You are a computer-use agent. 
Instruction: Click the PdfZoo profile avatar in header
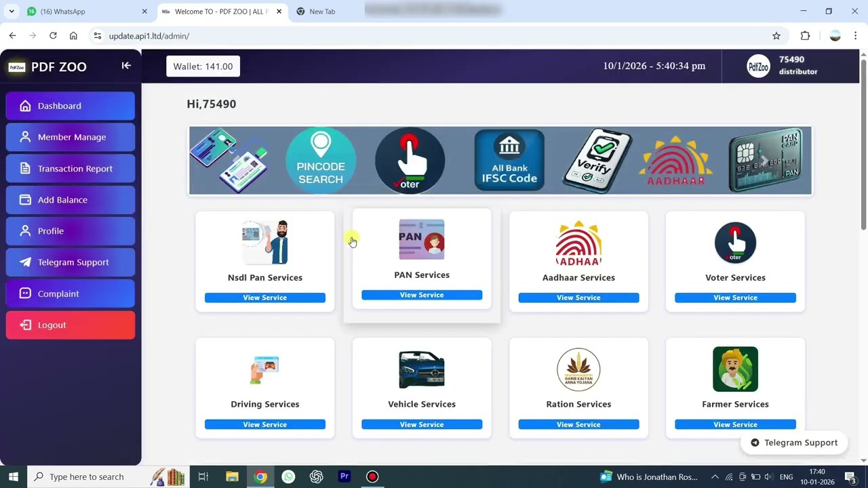click(758, 66)
